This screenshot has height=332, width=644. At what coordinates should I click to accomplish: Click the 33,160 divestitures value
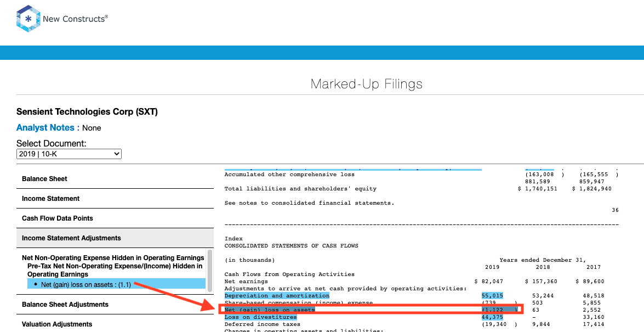click(594, 317)
